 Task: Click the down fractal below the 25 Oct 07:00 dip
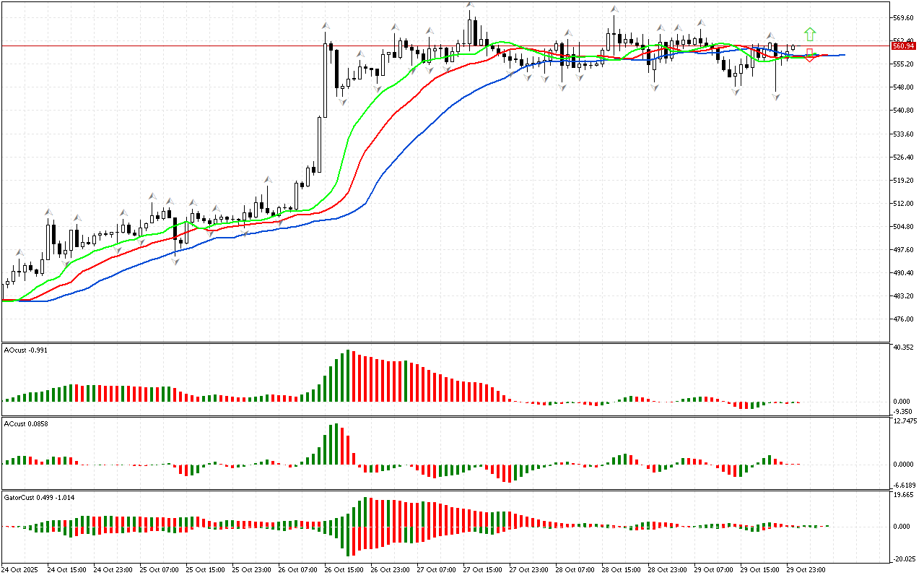[x=175, y=261]
